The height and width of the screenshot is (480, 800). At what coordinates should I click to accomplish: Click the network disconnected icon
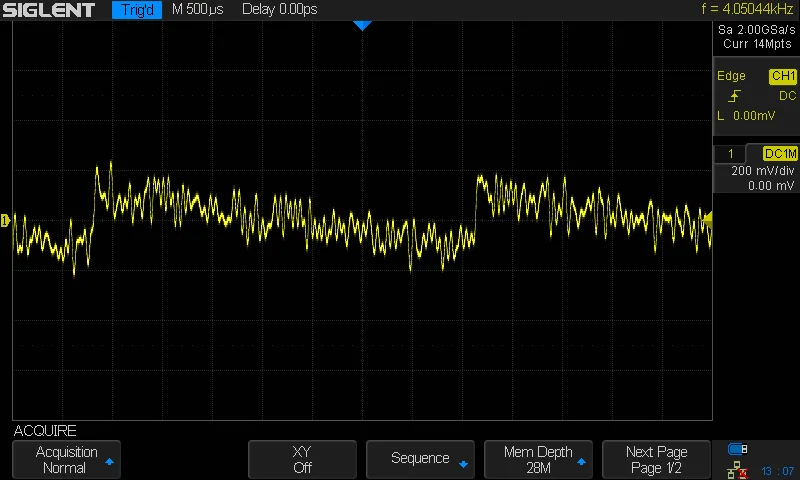(737, 470)
